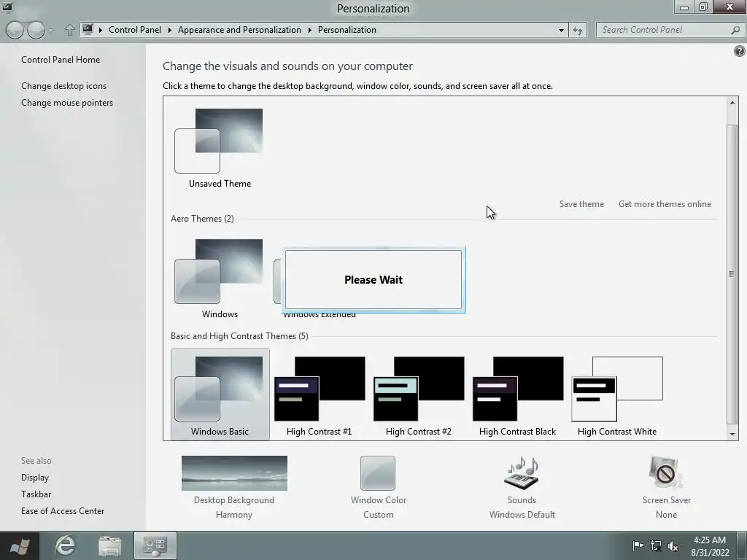The height and width of the screenshot is (560, 747).
Task: Launch Internet Explorer from taskbar
Action: pos(65,545)
